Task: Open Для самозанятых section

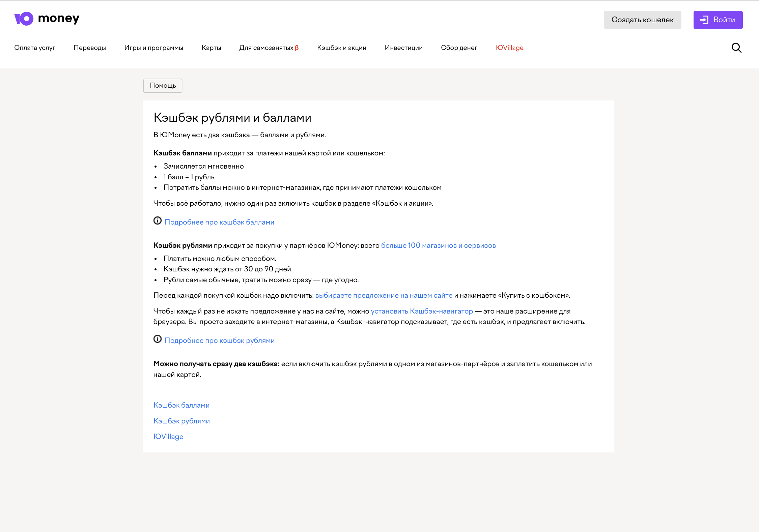Action: [x=269, y=48]
